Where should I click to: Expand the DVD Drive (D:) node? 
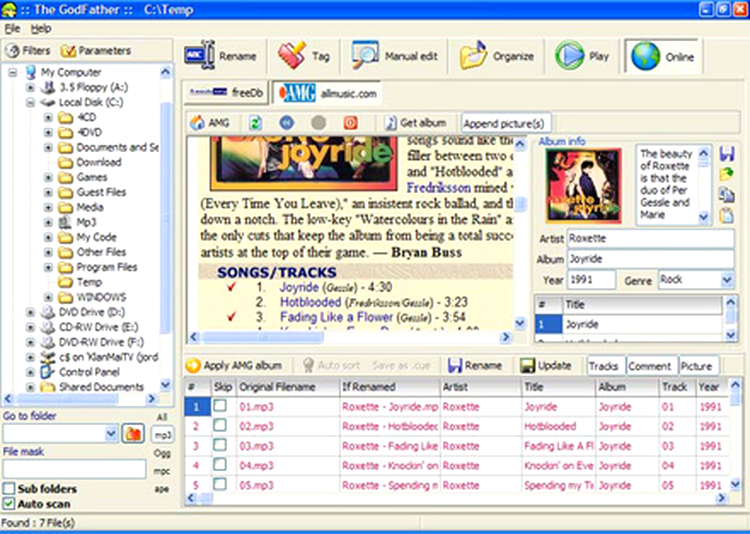click(31, 312)
